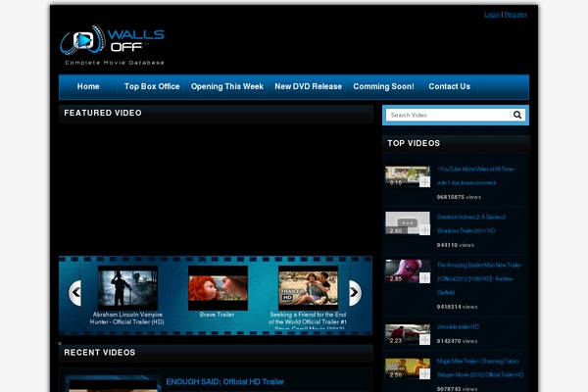Click the FEATURED VIDEO heading
This screenshot has width=588, height=392.
[x=103, y=113]
